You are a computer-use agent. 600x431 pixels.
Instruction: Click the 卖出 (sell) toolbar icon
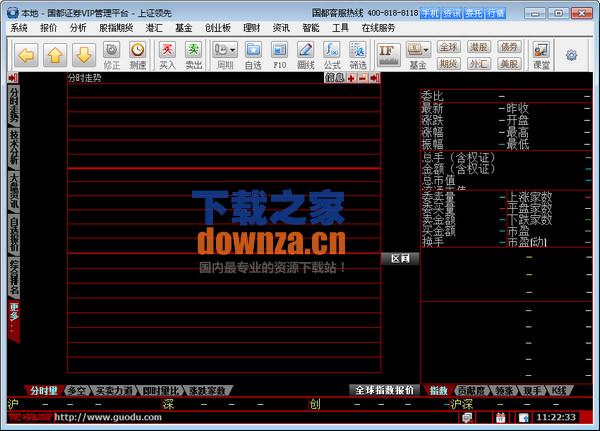(192, 54)
